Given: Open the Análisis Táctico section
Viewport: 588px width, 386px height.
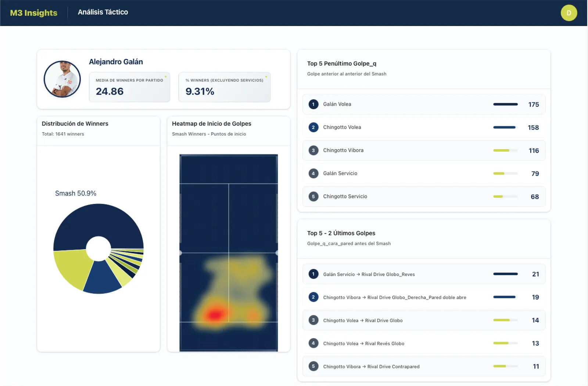Looking at the screenshot, I should point(103,12).
